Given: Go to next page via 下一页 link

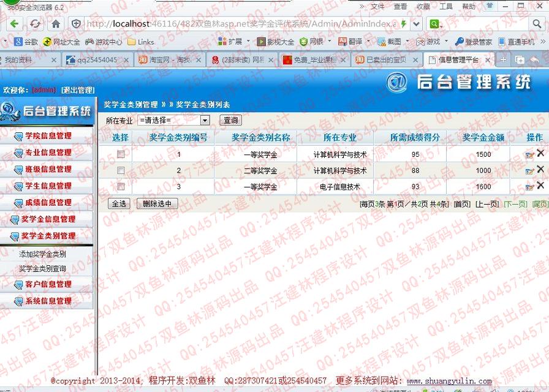Looking at the screenshot, I should (515, 204).
